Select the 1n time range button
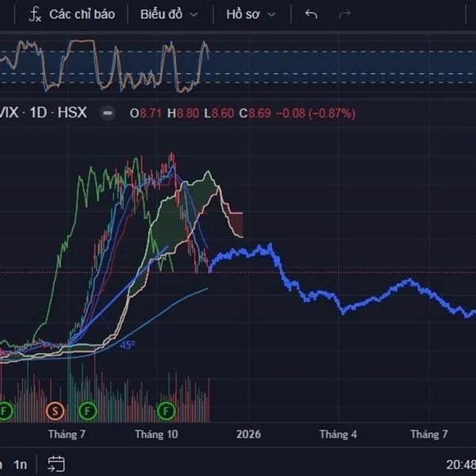Image resolution: width=476 pixels, height=476 pixels. [x=21, y=465]
